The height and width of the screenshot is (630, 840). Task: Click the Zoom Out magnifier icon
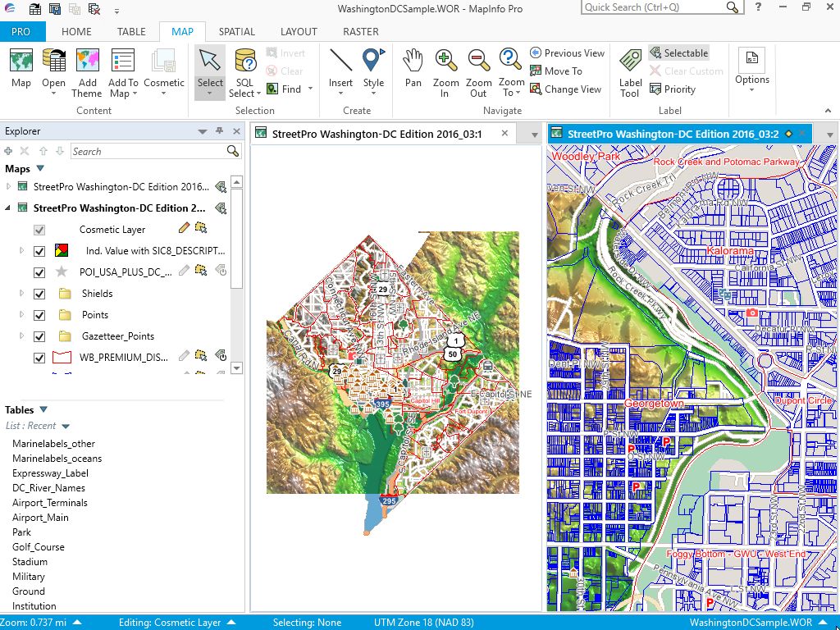[478, 67]
